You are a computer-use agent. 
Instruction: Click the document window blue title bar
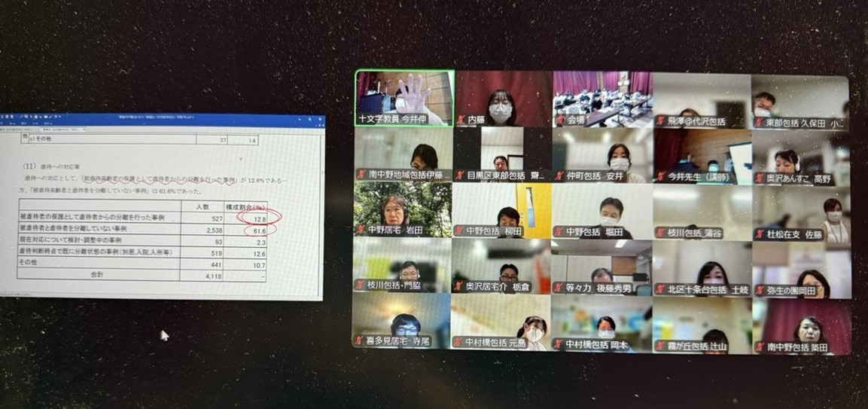[162, 118]
